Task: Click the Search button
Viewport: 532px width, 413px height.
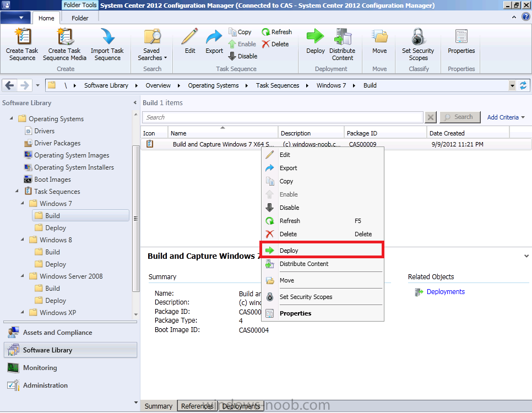Action: [460, 117]
